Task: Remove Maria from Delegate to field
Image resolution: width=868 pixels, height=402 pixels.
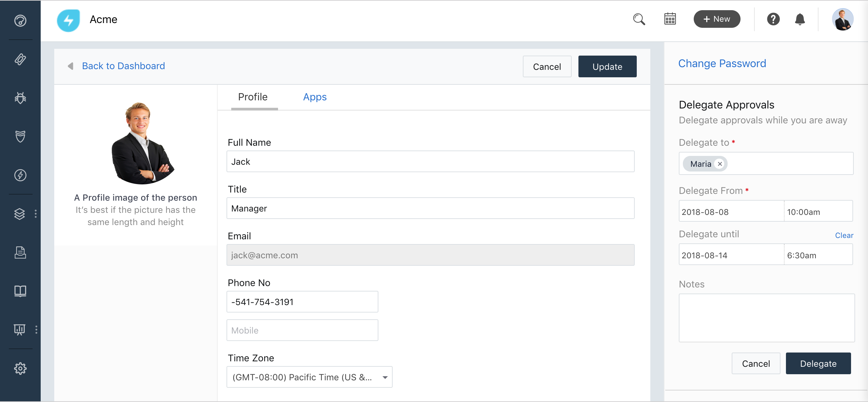Action: coord(720,164)
